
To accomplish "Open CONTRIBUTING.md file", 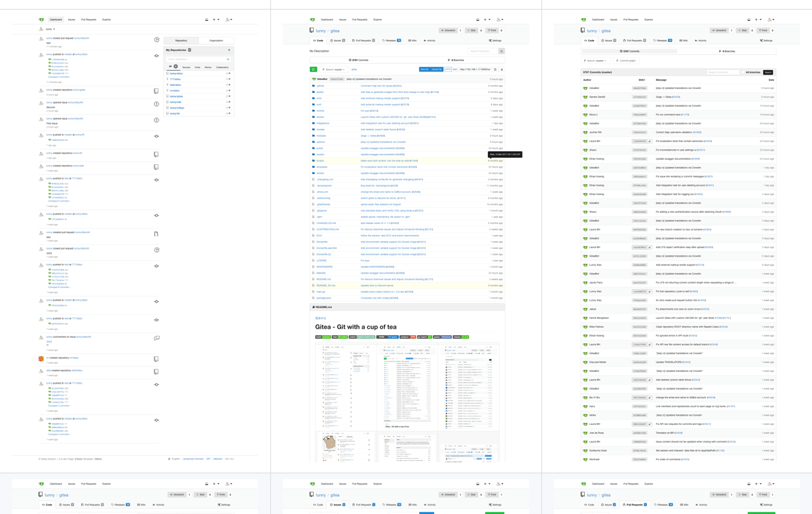I will (x=327, y=229).
